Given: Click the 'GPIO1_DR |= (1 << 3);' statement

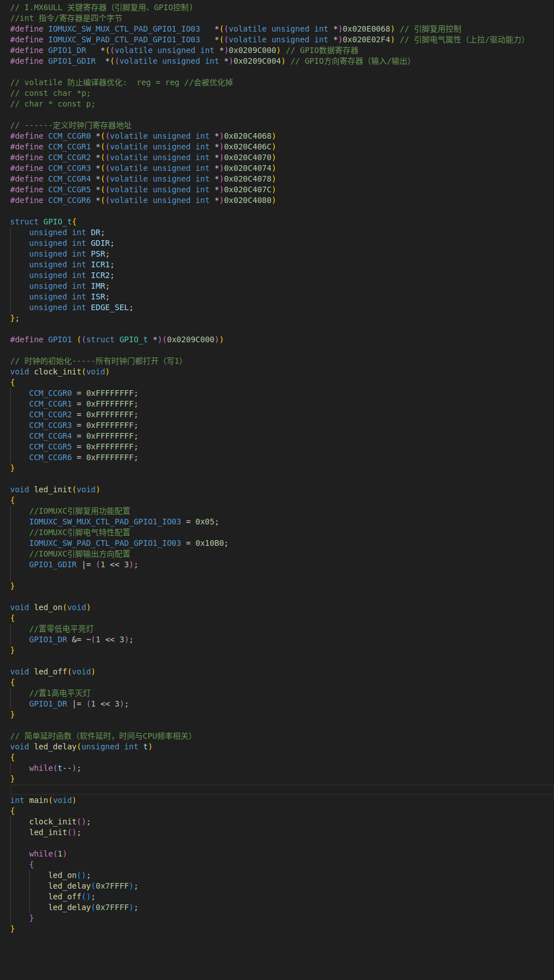Looking at the screenshot, I should tap(79, 704).
